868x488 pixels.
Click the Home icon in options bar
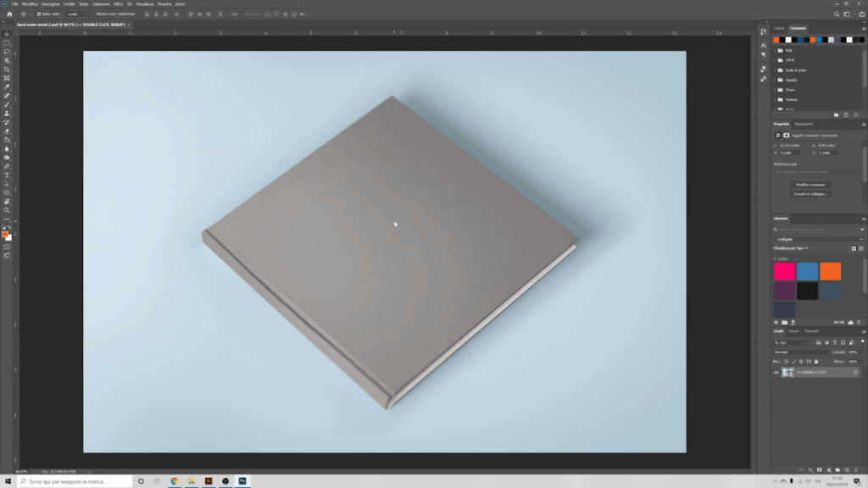(8, 14)
